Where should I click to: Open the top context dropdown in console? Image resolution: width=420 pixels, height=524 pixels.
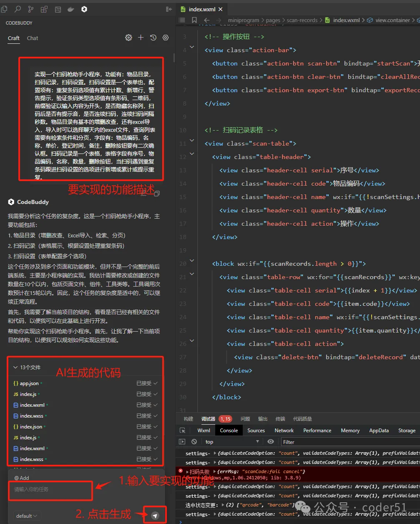(x=231, y=441)
